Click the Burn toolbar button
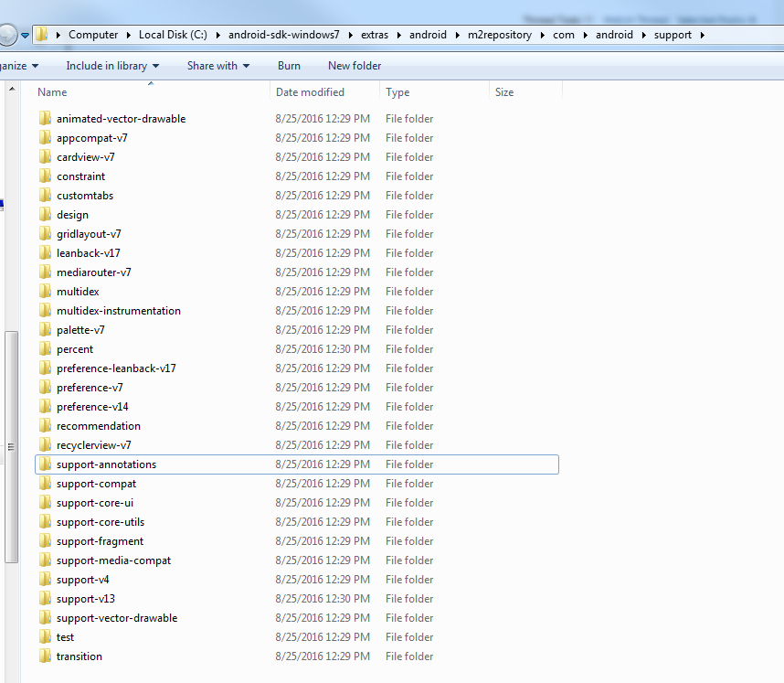784x683 pixels. (289, 65)
